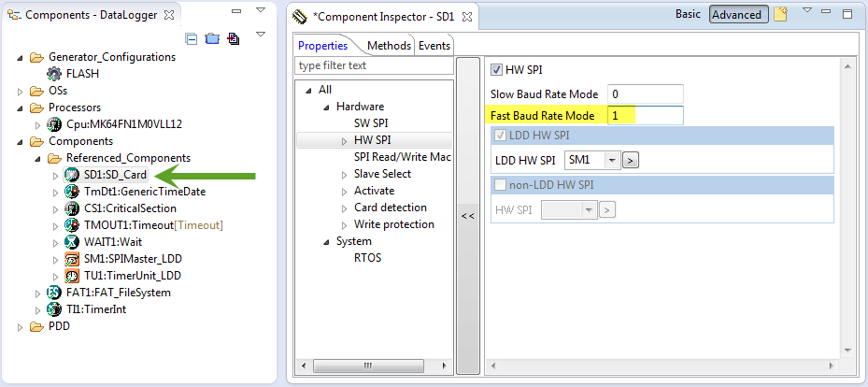Switch to Basic view mode
Image resolution: width=868 pixels, height=387 pixels.
688,15
